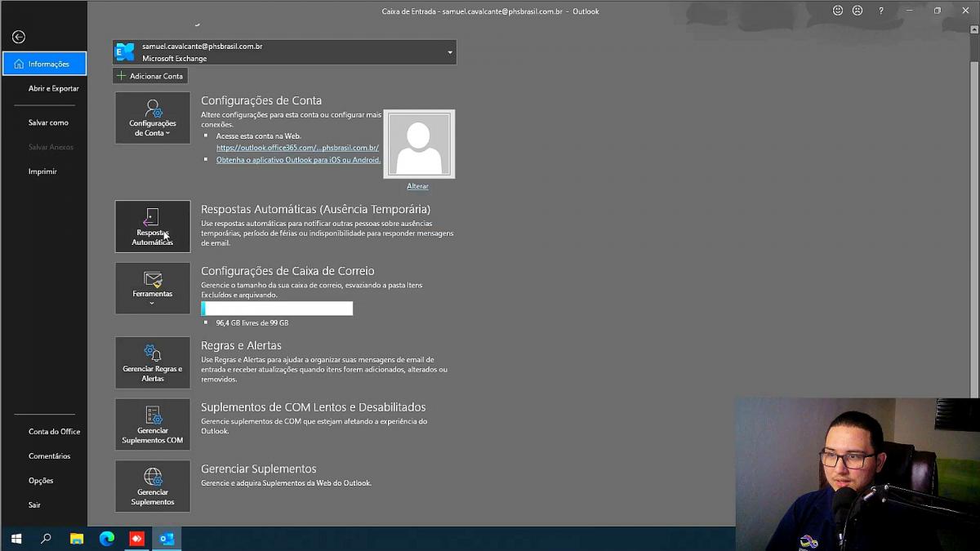This screenshot has width=980, height=551.
Task: Click the Gerenciar Suplementos heading text
Action: pyautogui.click(x=259, y=469)
